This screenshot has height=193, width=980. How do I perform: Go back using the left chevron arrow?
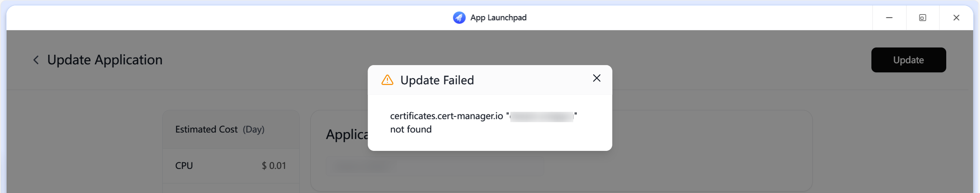pyautogui.click(x=36, y=60)
